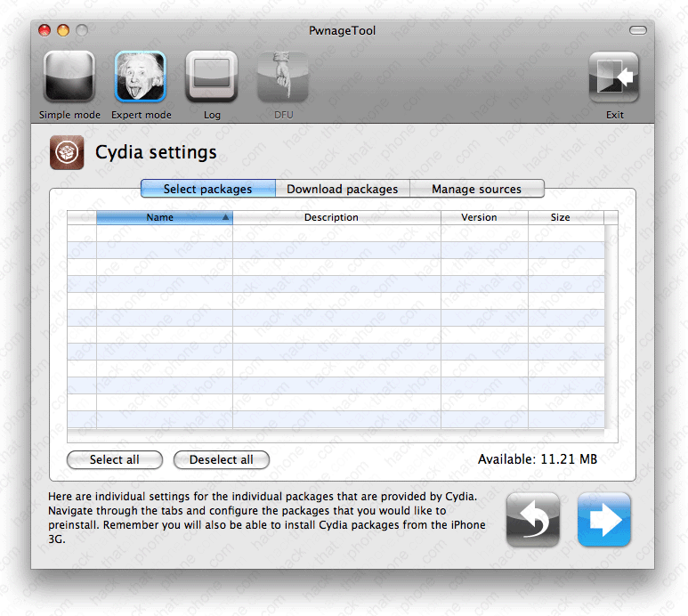The height and width of the screenshot is (616, 688).
Task: Go back with the curved arrow button
Action: tap(532, 520)
